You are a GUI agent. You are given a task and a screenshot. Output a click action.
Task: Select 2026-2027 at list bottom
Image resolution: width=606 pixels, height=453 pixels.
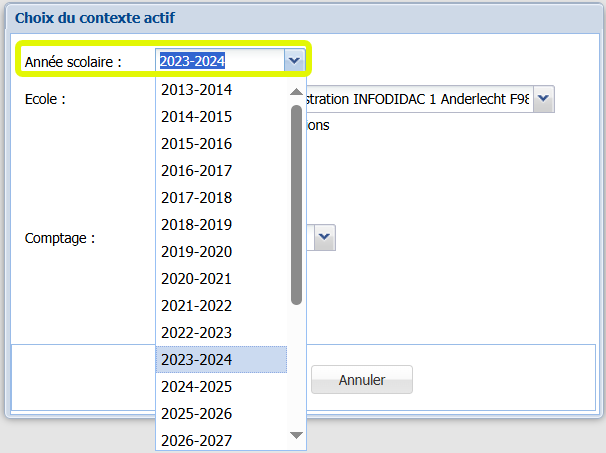pyautogui.click(x=197, y=440)
